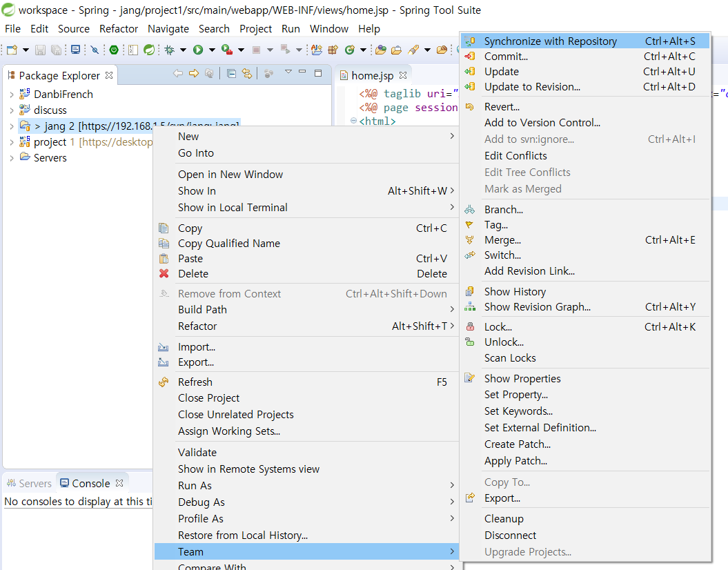Image resolution: width=728 pixels, height=570 pixels.
Task: Click Collapse All icon in Package Explorer
Action: pyautogui.click(x=231, y=73)
